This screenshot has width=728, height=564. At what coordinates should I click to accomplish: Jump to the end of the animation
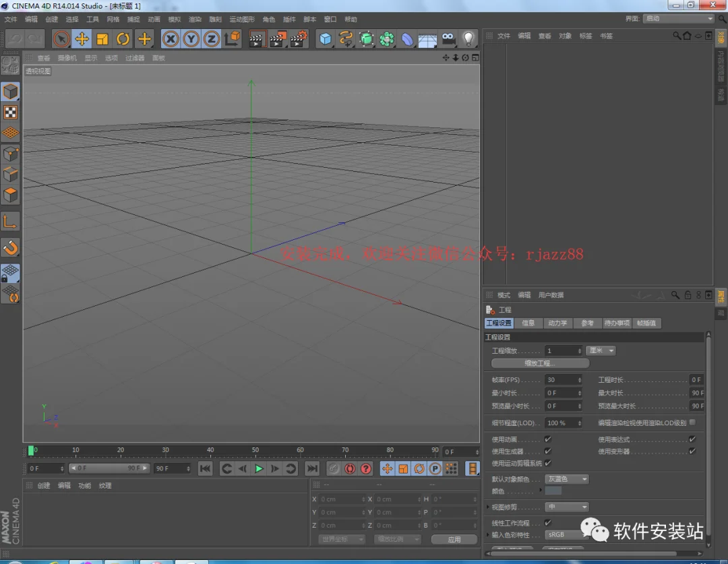[x=312, y=469]
